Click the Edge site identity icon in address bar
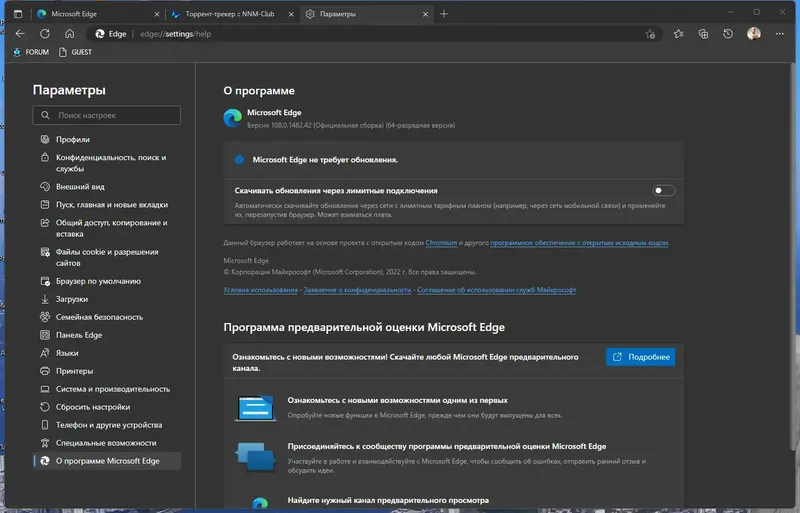This screenshot has height=513, width=800. tap(111, 34)
